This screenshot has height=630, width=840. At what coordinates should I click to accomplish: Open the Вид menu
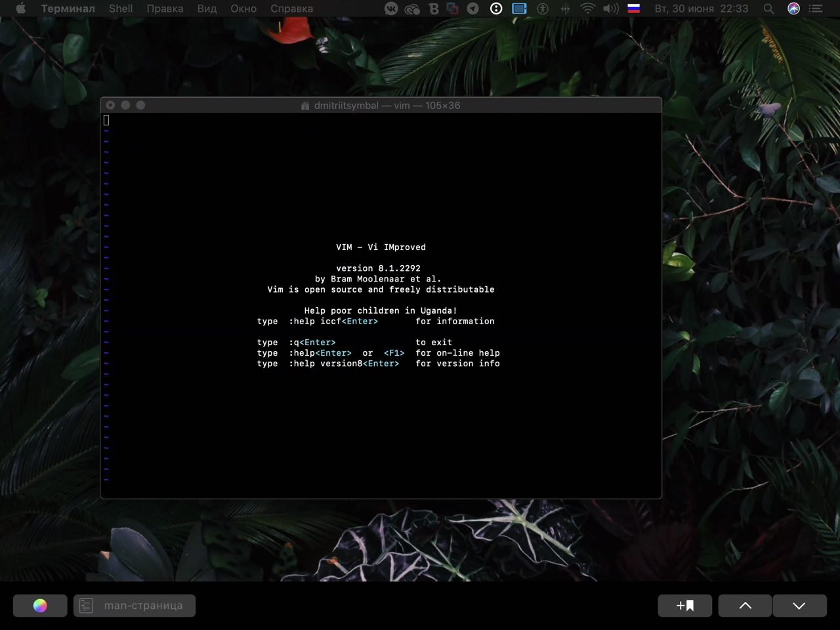coord(207,9)
